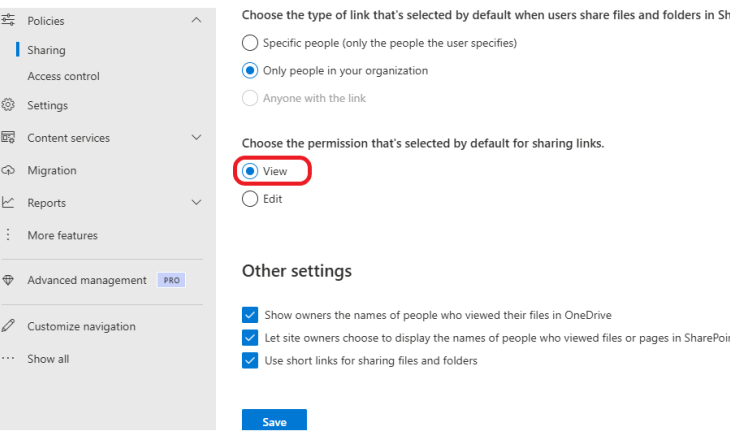Click the PRO badge next to Advanced management
The width and height of the screenshot is (730, 437).
click(171, 280)
